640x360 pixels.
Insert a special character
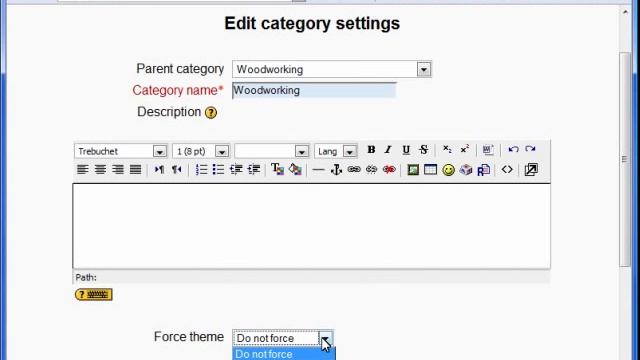pyautogui.click(x=466, y=170)
